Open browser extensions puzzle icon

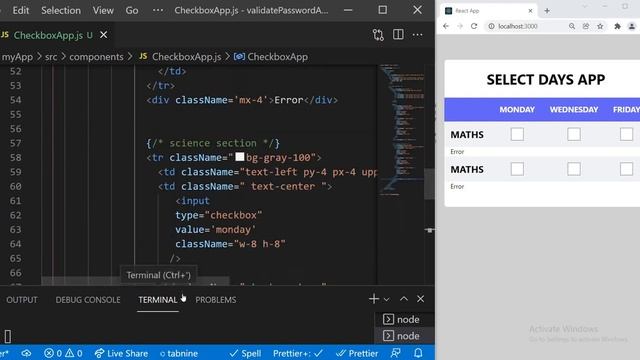pos(617,26)
